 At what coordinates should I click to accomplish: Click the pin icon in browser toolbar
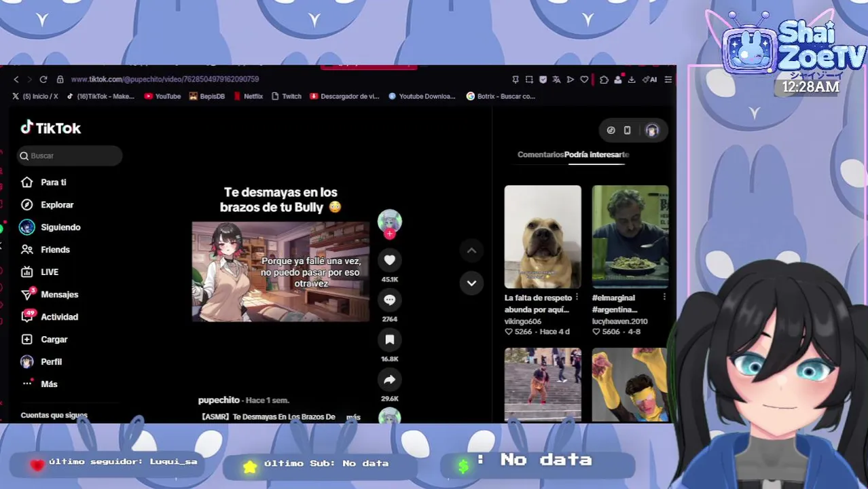pyautogui.click(x=516, y=79)
